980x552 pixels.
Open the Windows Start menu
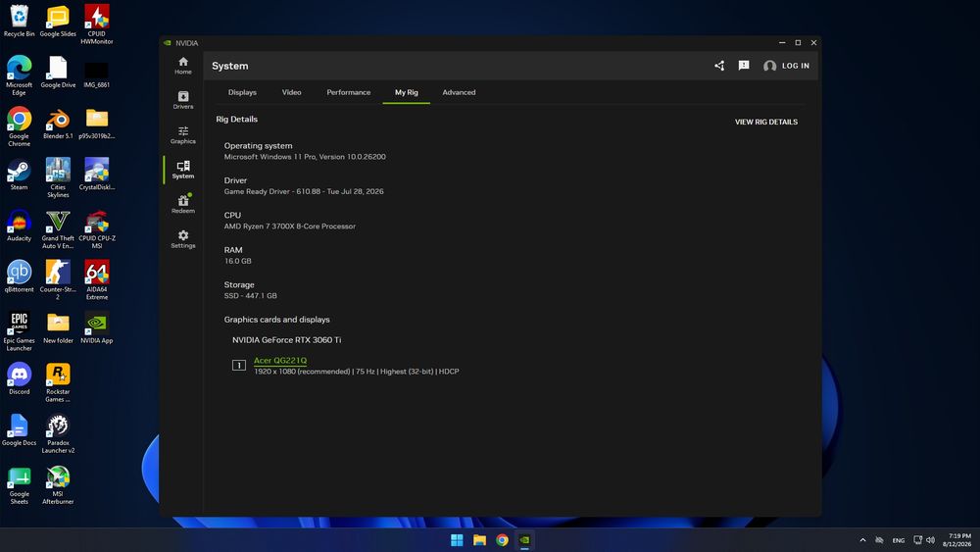457,540
